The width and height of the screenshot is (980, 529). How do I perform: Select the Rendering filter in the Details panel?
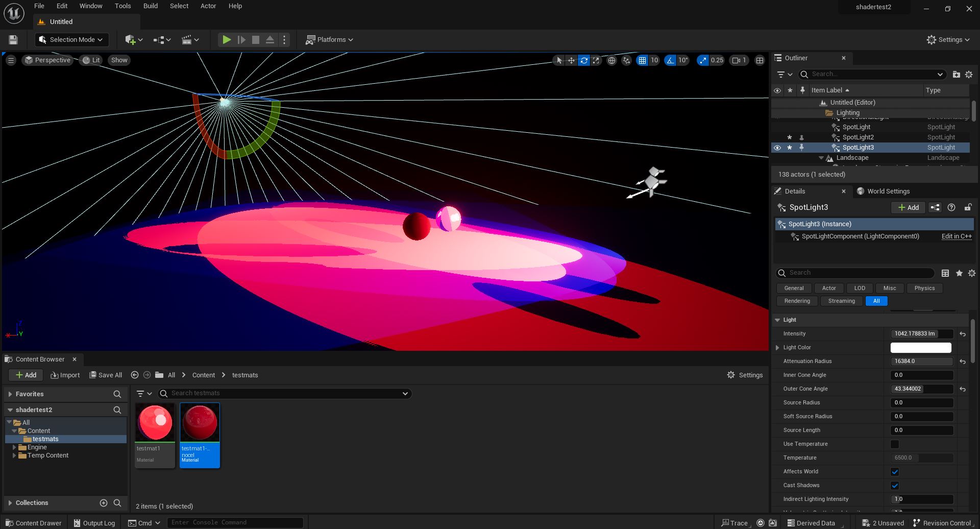pos(797,301)
